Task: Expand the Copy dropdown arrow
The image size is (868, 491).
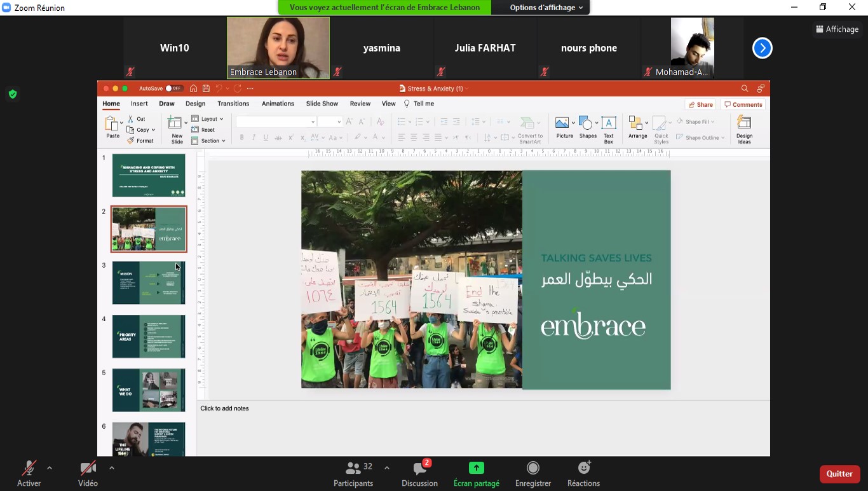Action: tap(153, 130)
